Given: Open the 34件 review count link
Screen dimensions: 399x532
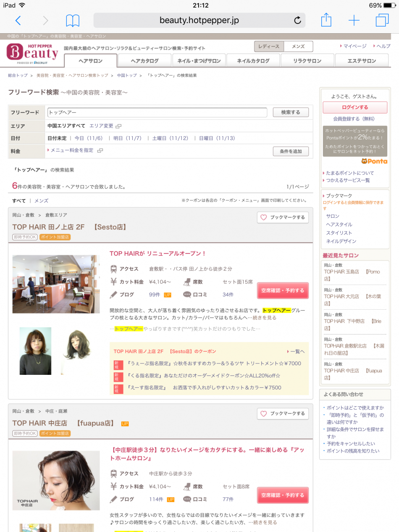Looking at the screenshot, I should pos(228,295).
